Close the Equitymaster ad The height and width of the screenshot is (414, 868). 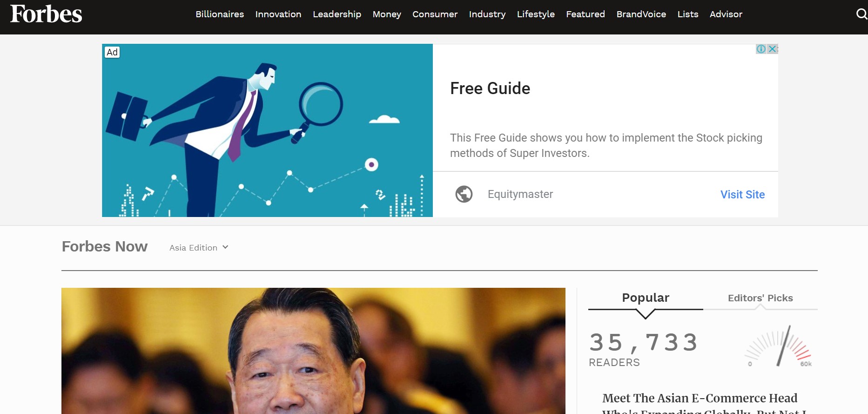(x=773, y=49)
